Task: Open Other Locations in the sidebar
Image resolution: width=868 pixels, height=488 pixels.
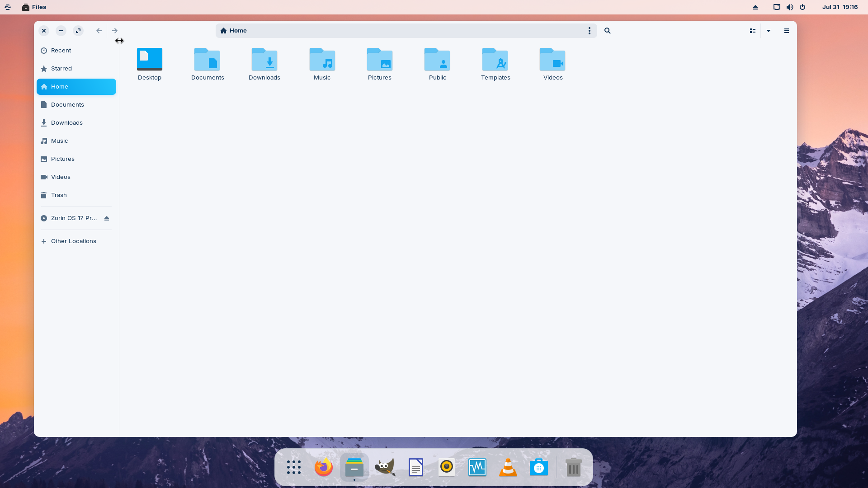Action: tap(76, 241)
